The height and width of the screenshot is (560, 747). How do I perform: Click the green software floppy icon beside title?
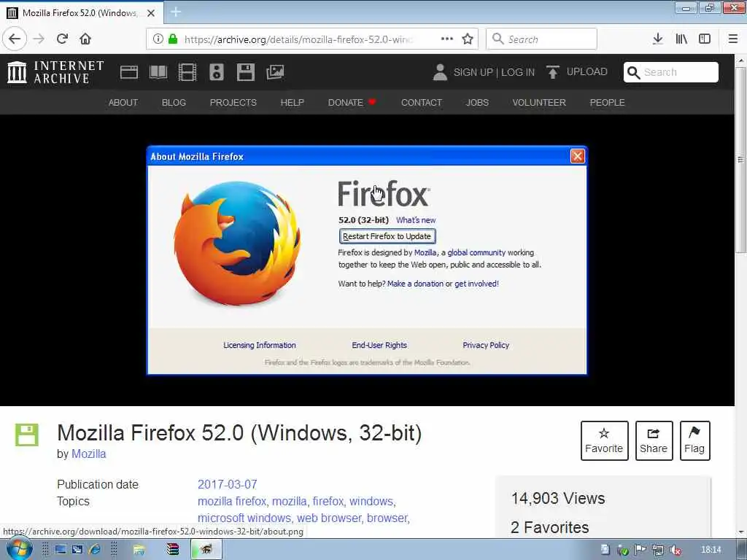(26, 435)
